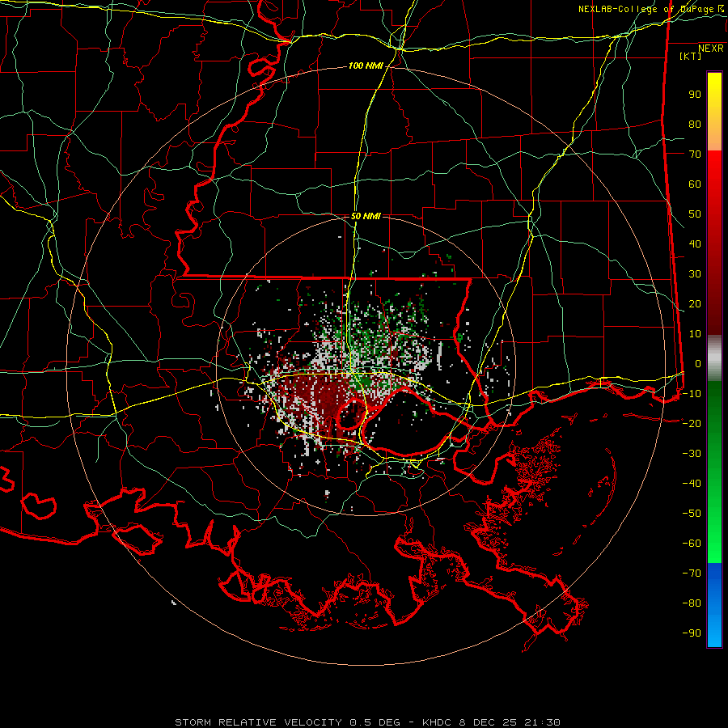Click the 60 value on velocity scale
This screenshot has height=728, width=728.
click(695, 184)
